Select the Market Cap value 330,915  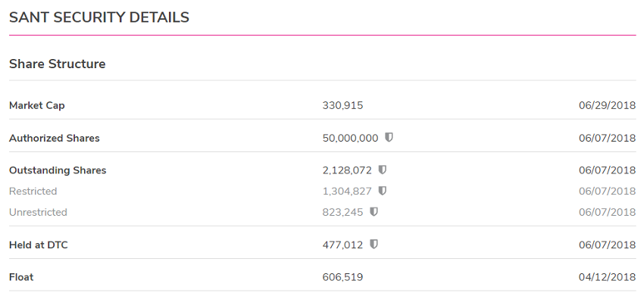342,106
